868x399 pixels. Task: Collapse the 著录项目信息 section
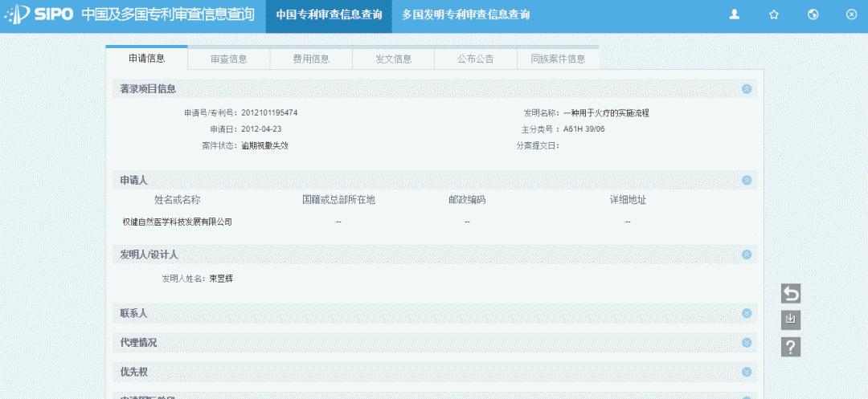(x=747, y=89)
